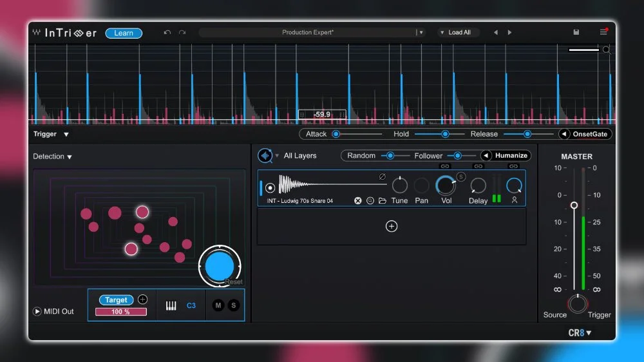
Task: Undo the last change
Action: [167, 32]
